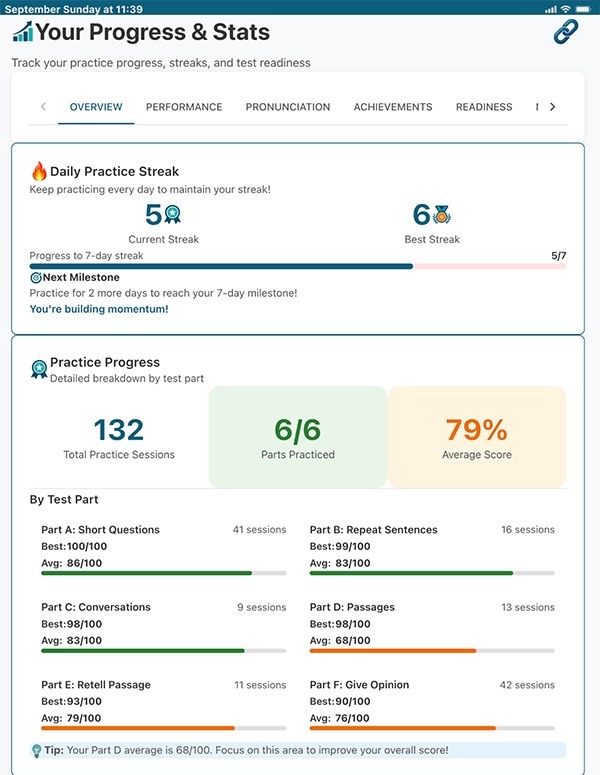Click "Part A: Short Questions" heading

coord(100,529)
